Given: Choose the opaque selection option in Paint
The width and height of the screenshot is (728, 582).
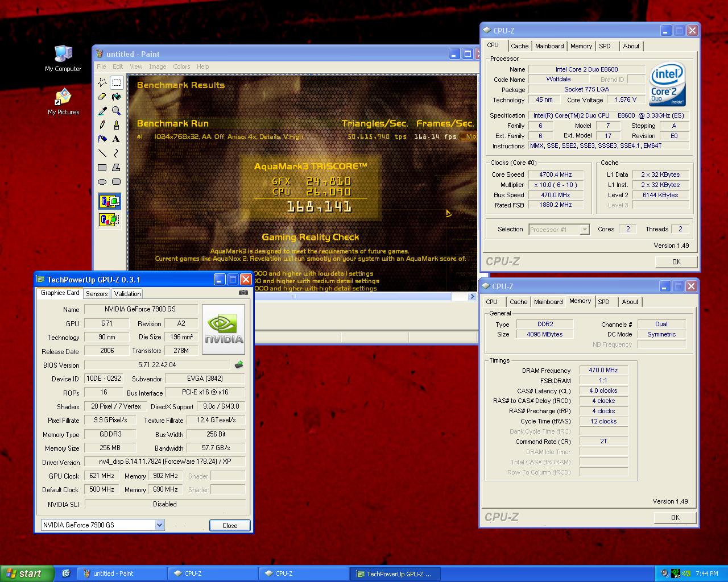Looking at the screenshot, I should coord(109,202).
